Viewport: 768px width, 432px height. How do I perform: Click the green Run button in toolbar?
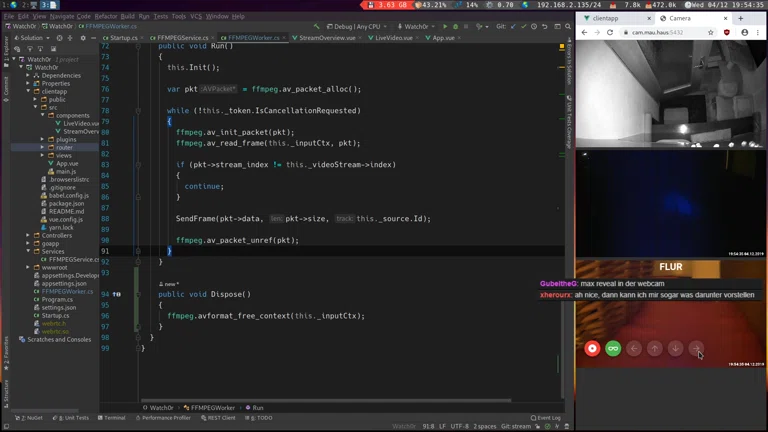pos(445,27)
